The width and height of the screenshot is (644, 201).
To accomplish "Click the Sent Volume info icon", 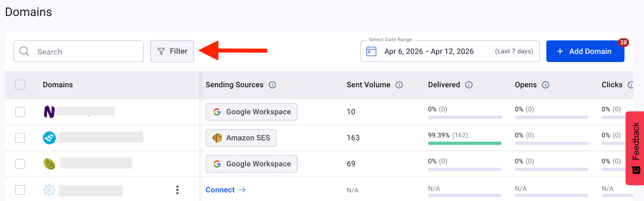I will tap(399, 85).
